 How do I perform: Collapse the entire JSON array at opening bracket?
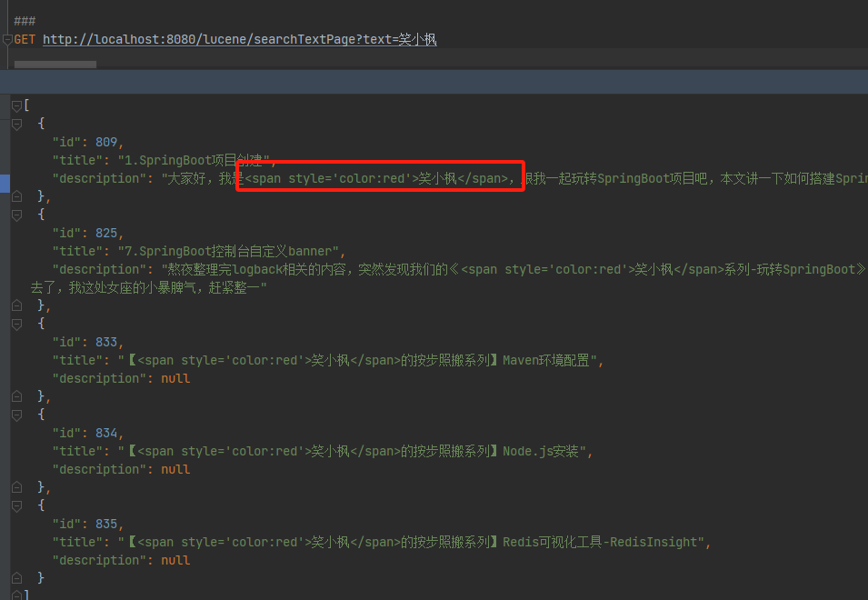[17, 105]
